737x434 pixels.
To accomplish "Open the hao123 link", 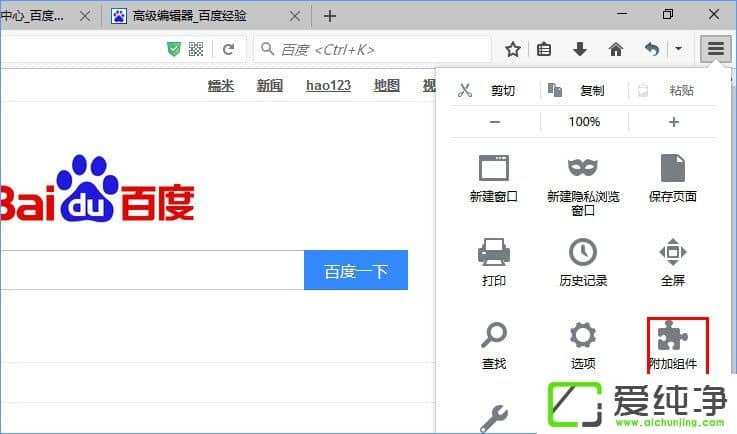I will 328,86.
